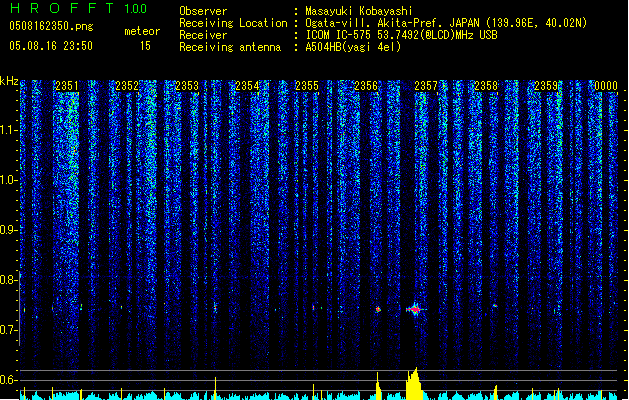Click the 0000 time marker
This screenshot has width=629, height=400.
click(606, 86)
